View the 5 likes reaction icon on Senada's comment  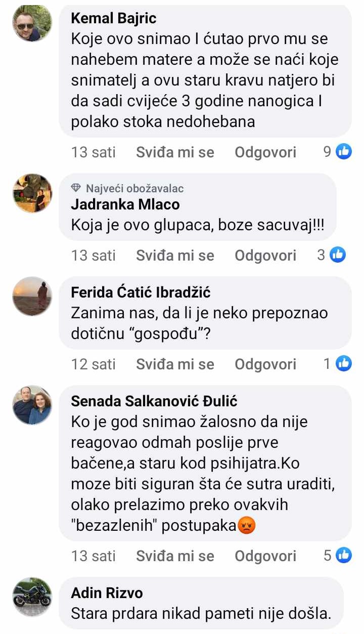click(344, 556)
